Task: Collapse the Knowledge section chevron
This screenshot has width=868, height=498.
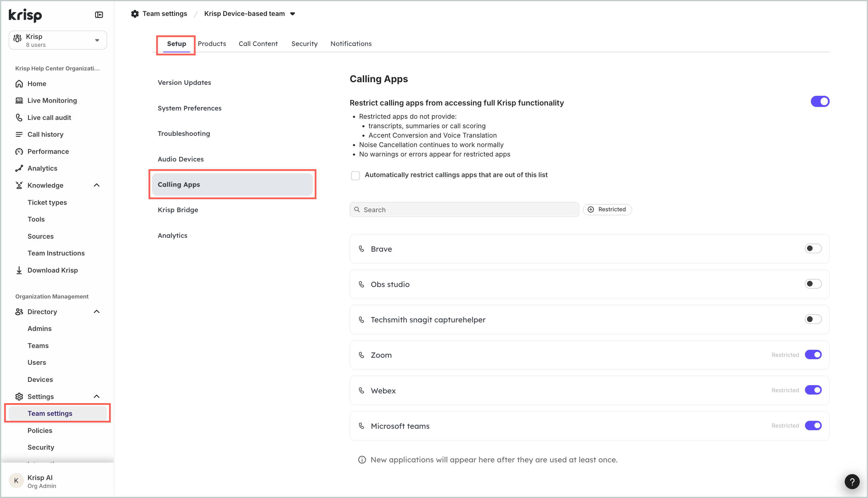Action: [x=97, y=185]
